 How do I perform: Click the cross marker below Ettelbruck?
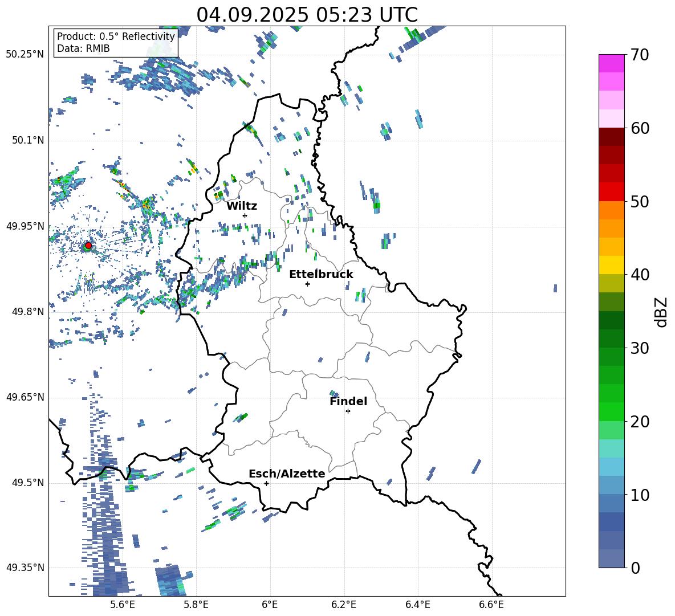coord(307,284)
